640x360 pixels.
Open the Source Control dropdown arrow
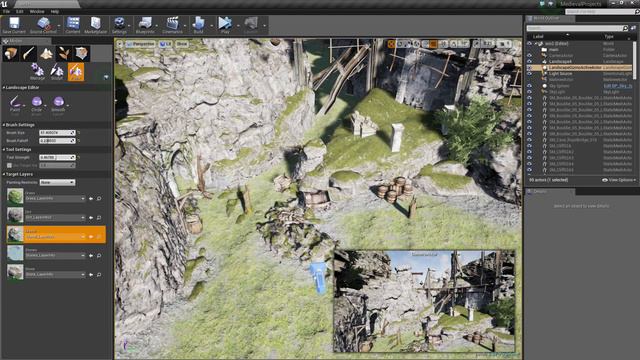60,26
